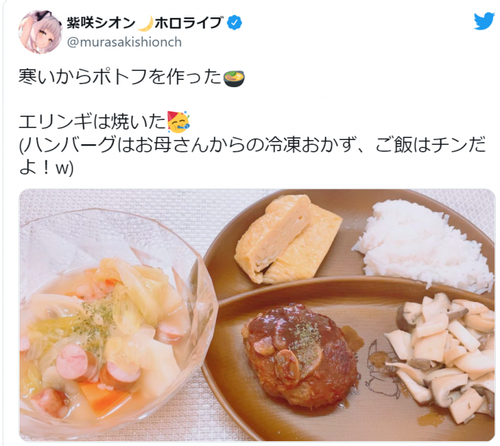Select the tweet line 寒いからポトフを作った

[x=120, y=77]
